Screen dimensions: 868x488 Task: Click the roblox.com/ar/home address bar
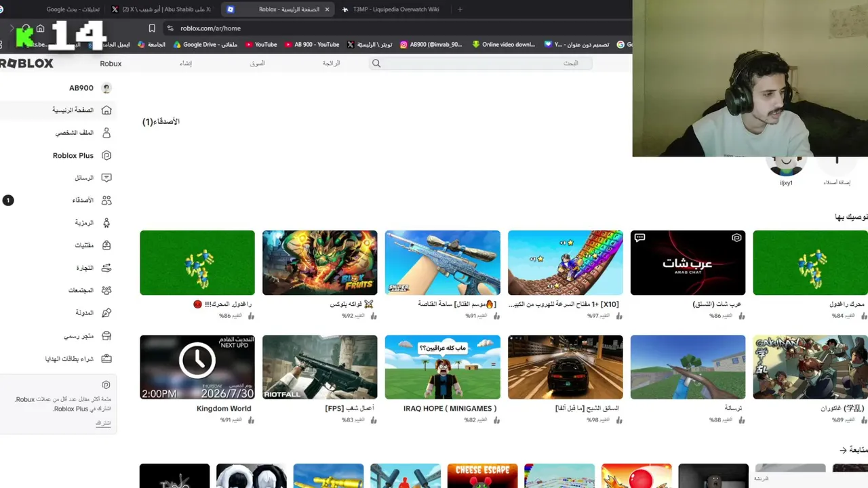(x=210, y=28)
